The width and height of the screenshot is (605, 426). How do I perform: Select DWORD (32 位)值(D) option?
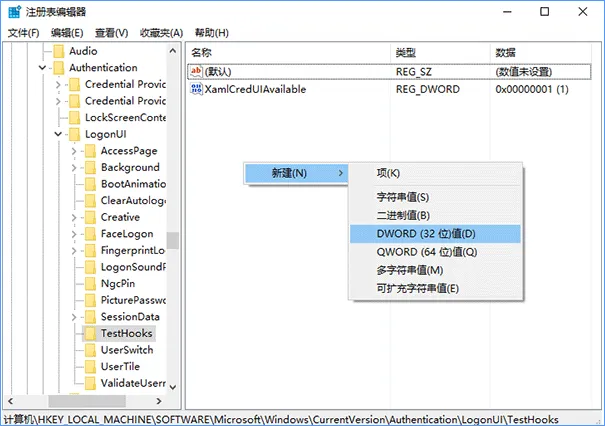[435, 234]
